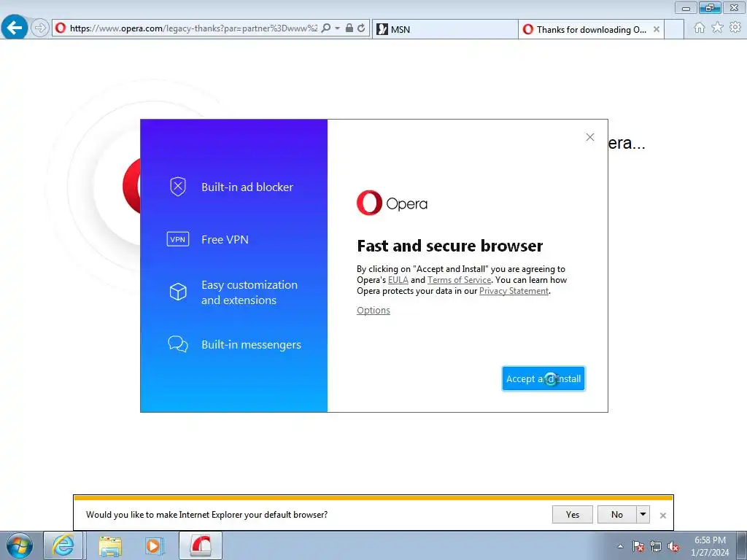Click the Home icon
The height and width of the screenshot is (560, 747).
coord(699,28)
